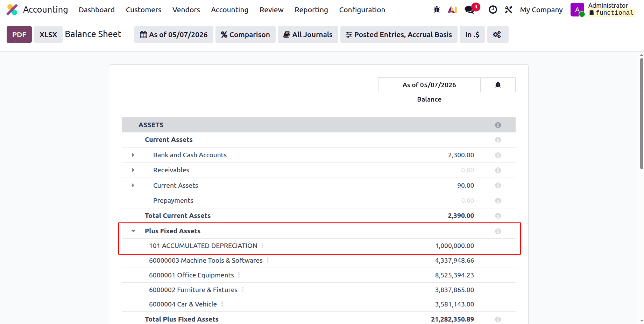This screenshot has width=644, height=324.
Task: Open the debug bug icon in navbar
Action: pos(437,10)
